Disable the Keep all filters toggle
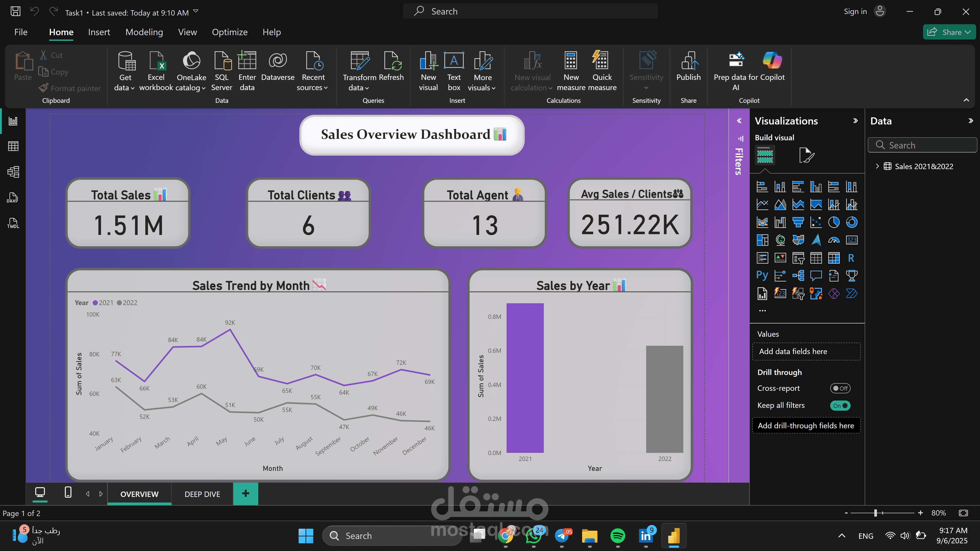Viewport: 980px width, 551px height. click(x=840, y=406)
